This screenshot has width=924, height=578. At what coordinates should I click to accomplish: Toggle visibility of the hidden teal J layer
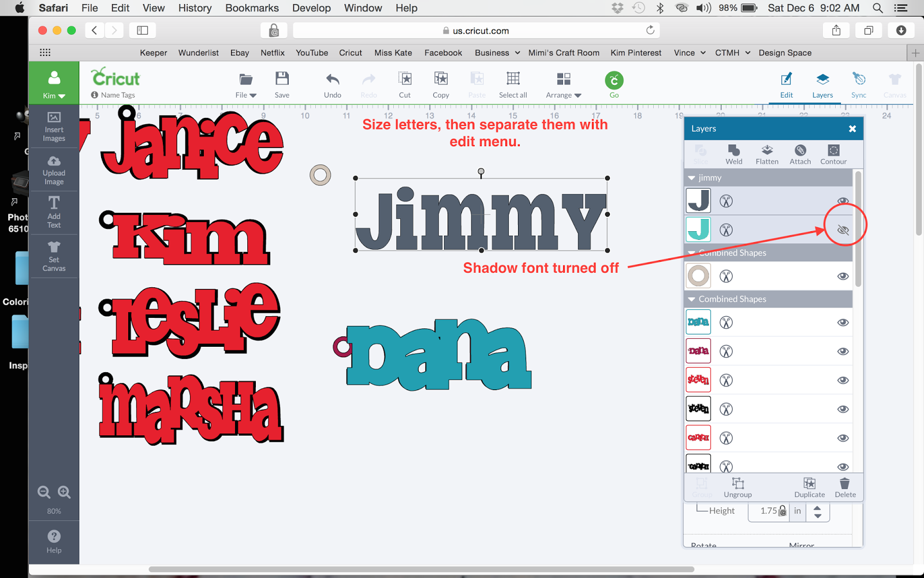pyautogui.click(x=843, y=229)
